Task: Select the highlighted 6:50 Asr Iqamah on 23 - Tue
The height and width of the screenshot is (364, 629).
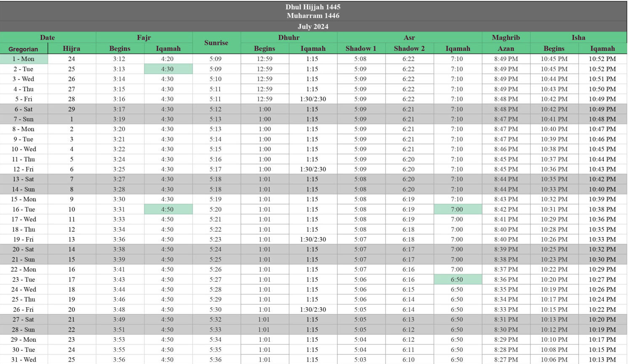Action: [x=458, y=280]
